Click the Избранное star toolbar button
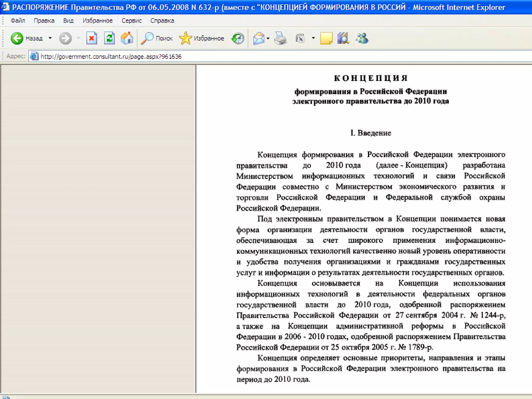 pos(202,38)
